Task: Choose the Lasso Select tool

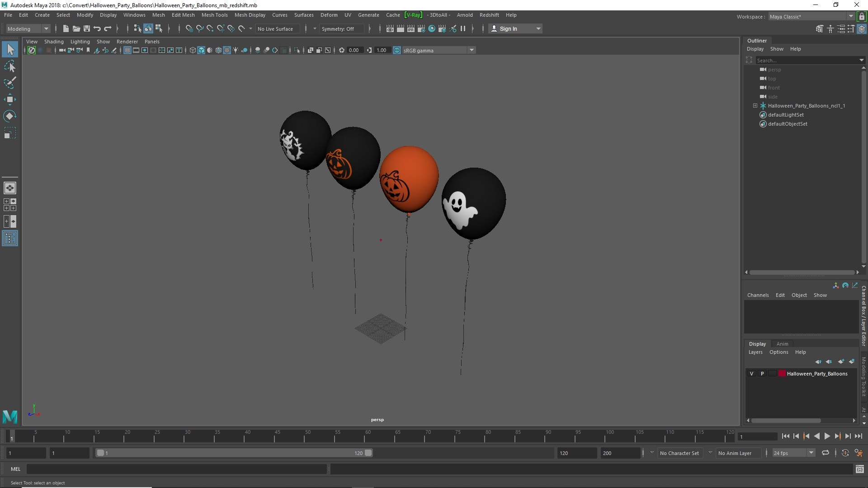Action: 10,66
